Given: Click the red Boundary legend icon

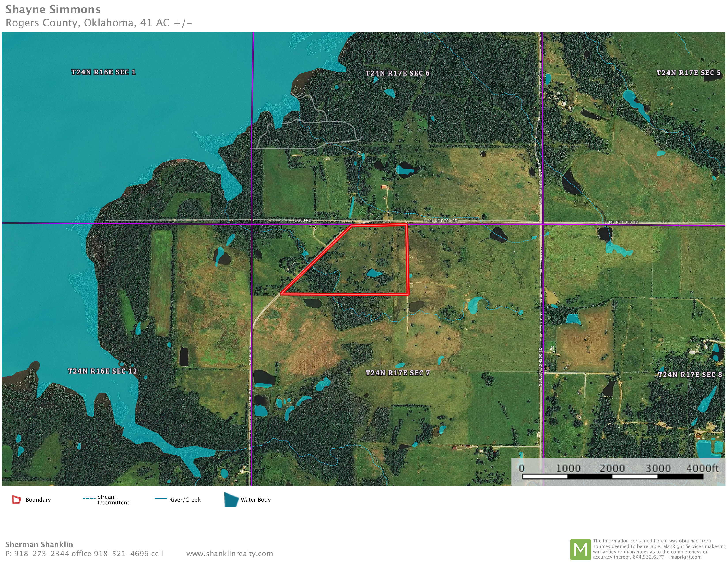Looking at the screenshot, I should coord(16,500).
